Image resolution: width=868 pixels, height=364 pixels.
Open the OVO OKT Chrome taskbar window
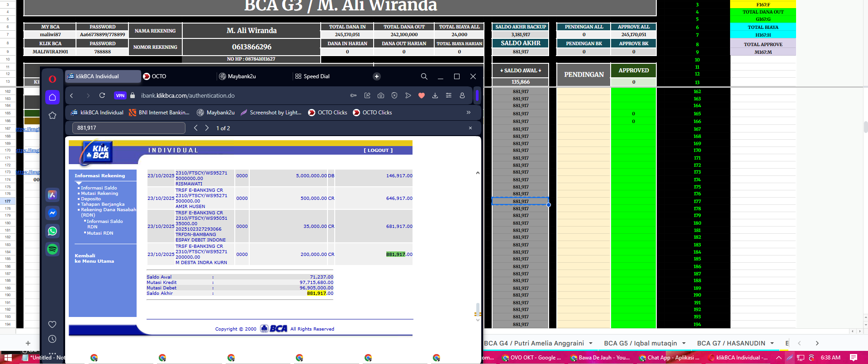point(531,357)
